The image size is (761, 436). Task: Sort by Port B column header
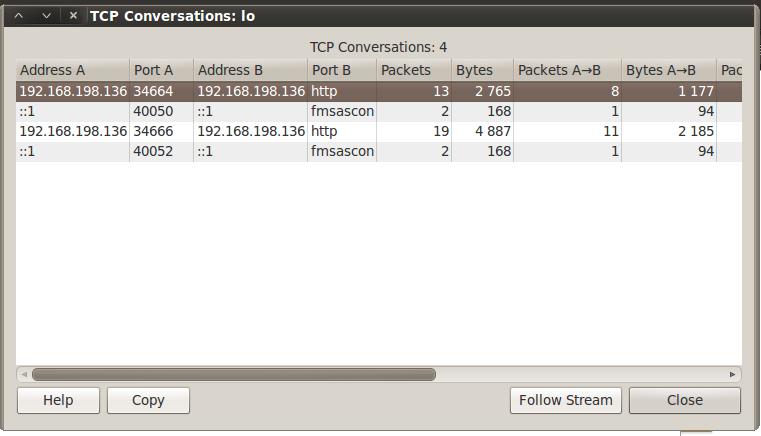(x=341, y=70)
